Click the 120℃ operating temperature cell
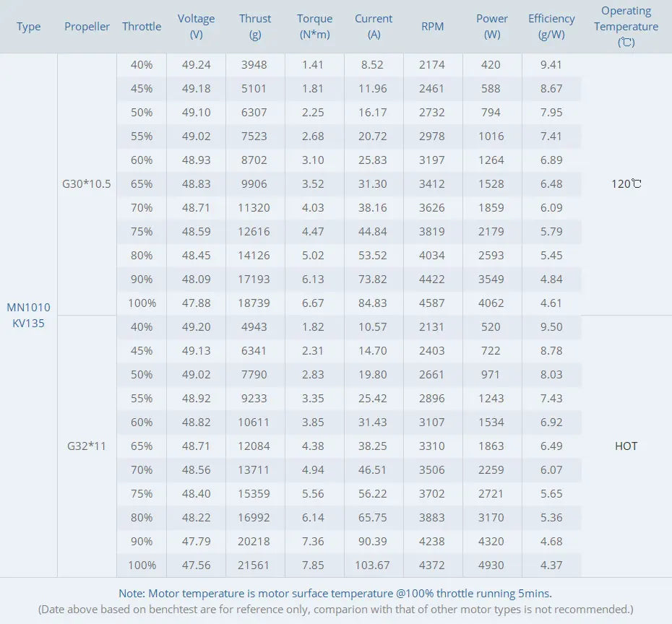Image resolution: width=672 pixels, height=624 pixels. click(x=626, y=184)
